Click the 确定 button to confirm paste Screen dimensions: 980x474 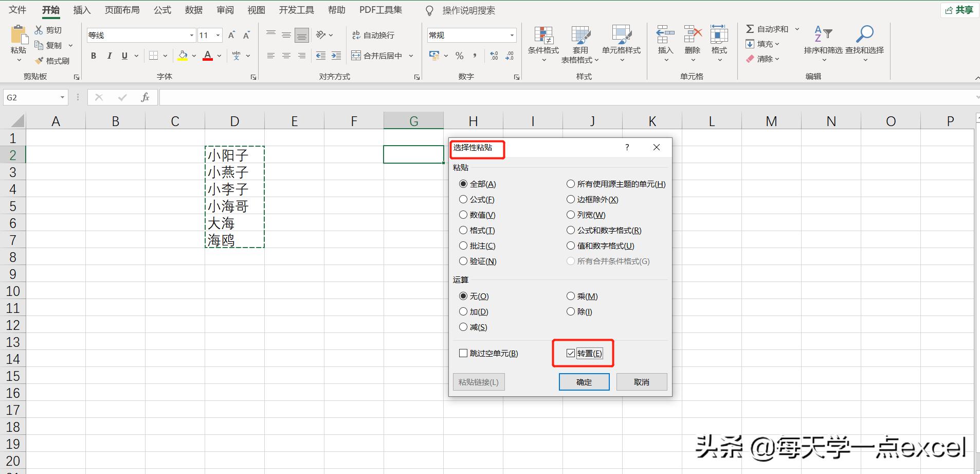coord(584,381)
